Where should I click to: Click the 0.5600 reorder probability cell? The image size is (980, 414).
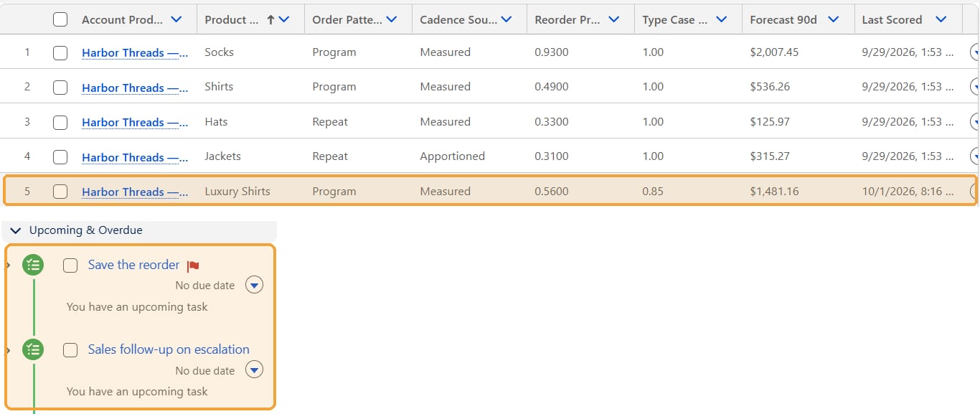[552, 192]
